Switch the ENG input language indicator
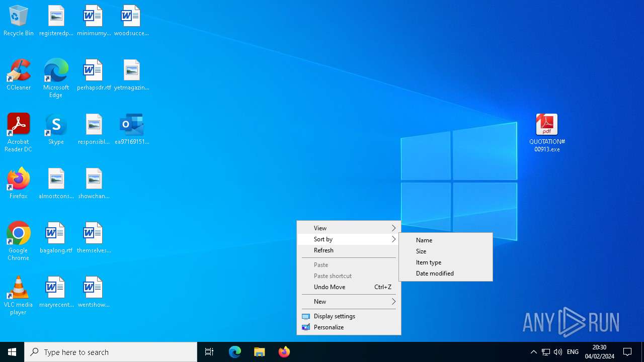 point(573,352)
